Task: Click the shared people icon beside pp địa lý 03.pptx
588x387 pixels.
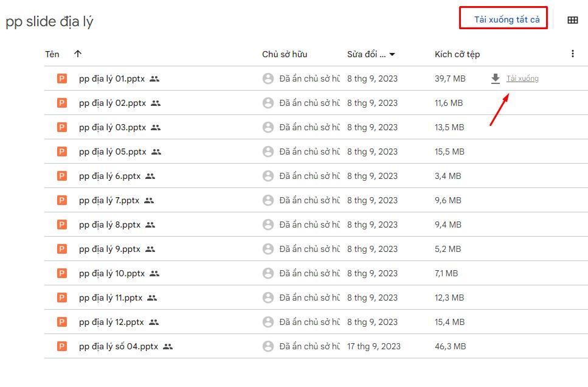Action: click(156, 127)
